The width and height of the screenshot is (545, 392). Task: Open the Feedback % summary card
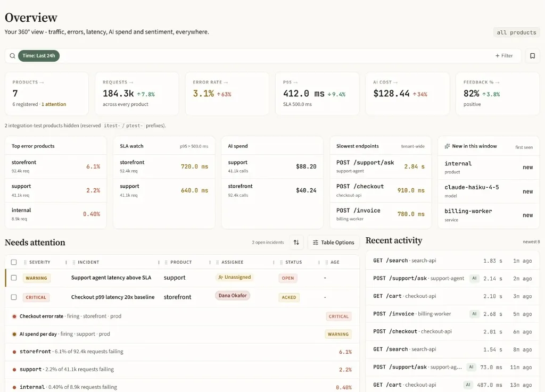point(498,94)
